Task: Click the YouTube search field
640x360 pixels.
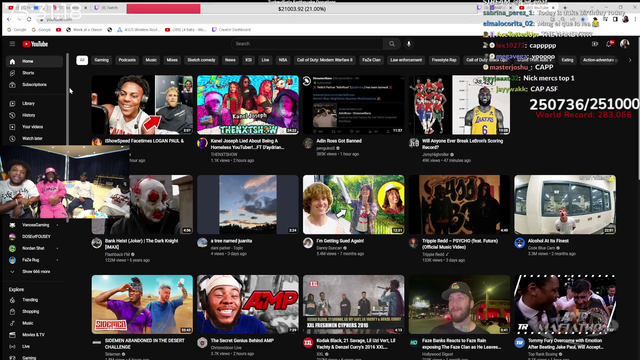Action: [307, 44]
